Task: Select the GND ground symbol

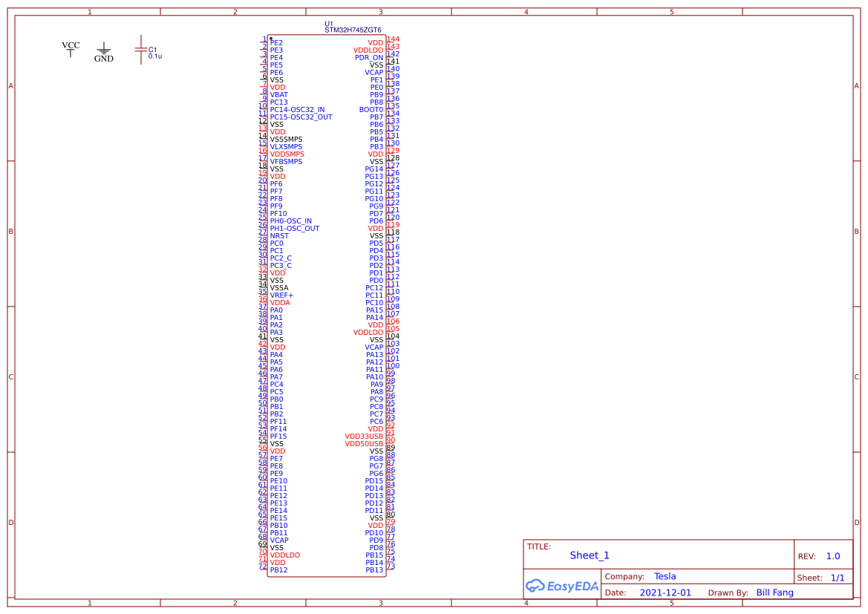Action: (x=103, y=53)
